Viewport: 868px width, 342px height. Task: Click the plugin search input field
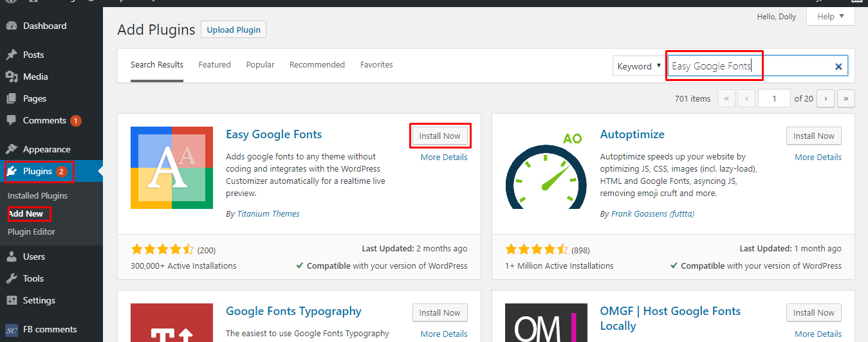pos(757,66)
